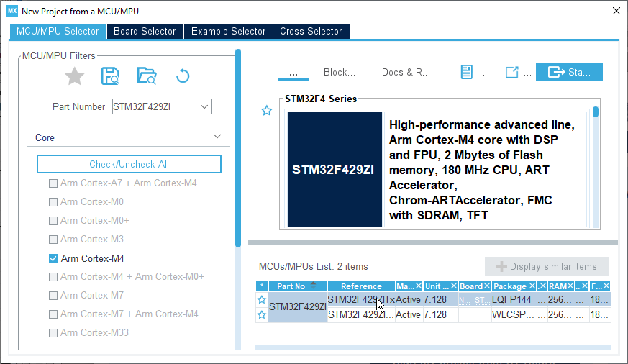Viewport: 628px width, 364px height.
Task: Click the series description scrollbar thumb
Action: click(596, 112)
